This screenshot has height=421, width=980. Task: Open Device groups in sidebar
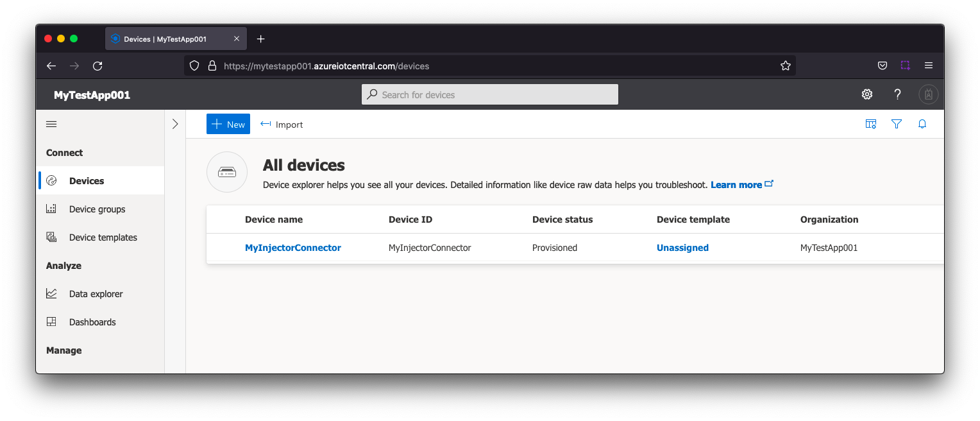[97, 209]
